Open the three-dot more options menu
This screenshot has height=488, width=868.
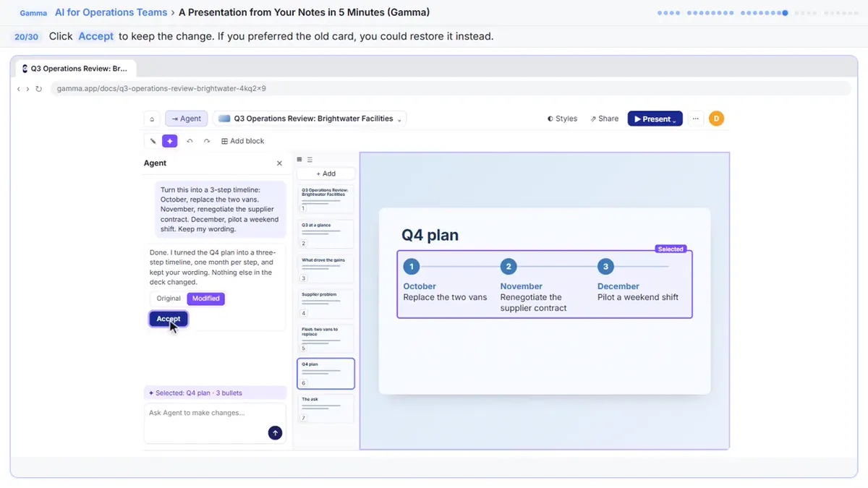click(x=696, y=119)
